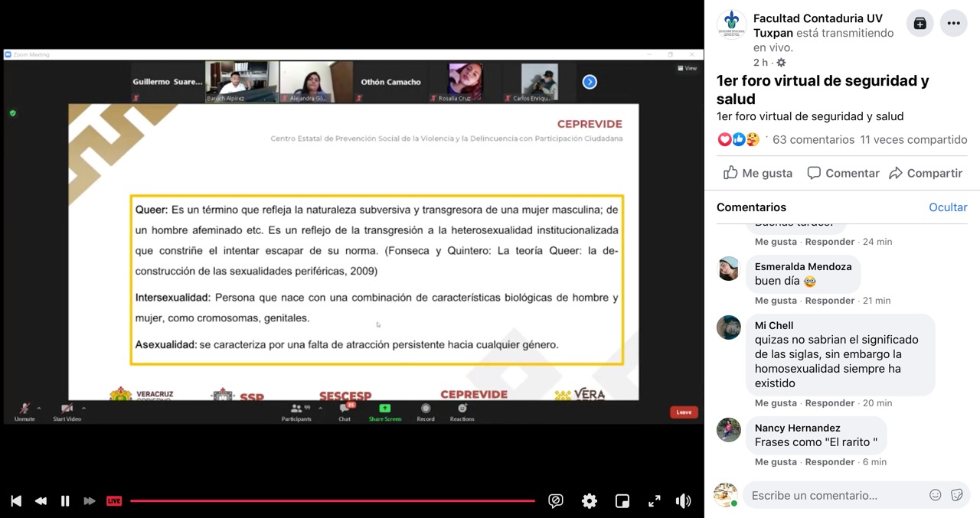
Task: Like Mi Chell's comment
Action: pyautogui.click(x=776, y=403)
